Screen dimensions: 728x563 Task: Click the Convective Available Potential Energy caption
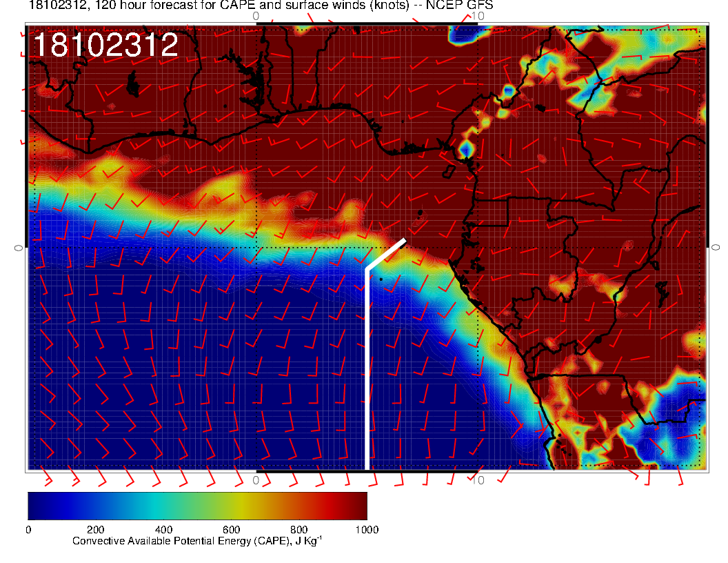(x=197, y=542)
